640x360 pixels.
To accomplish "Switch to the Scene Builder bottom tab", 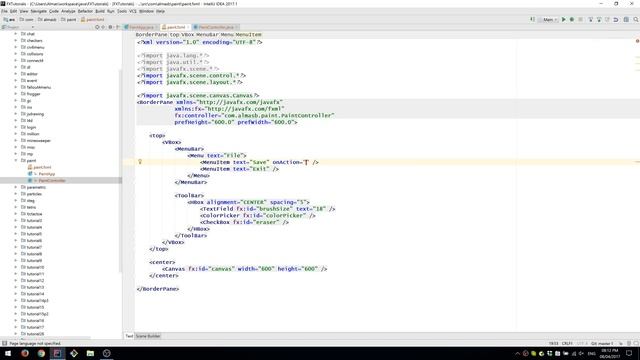I will click(x=148, y=336).
